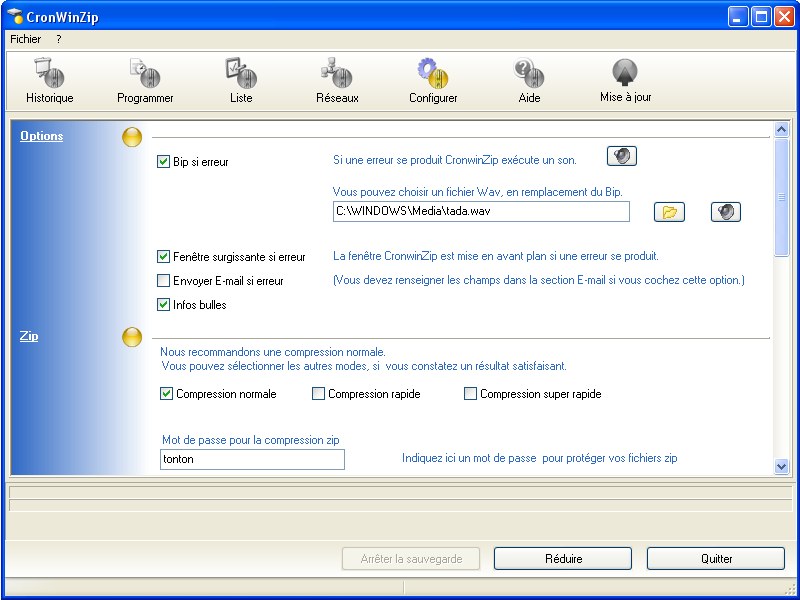Screen dimensions: 800x600
Task: Toggle Infos bulles checkbox
Action: (x=163, y=305)
